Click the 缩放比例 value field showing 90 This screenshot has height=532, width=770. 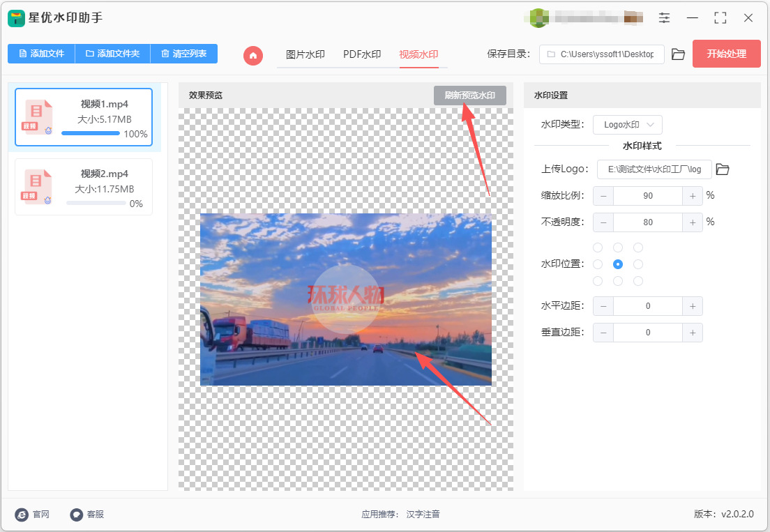click(648, 196)
